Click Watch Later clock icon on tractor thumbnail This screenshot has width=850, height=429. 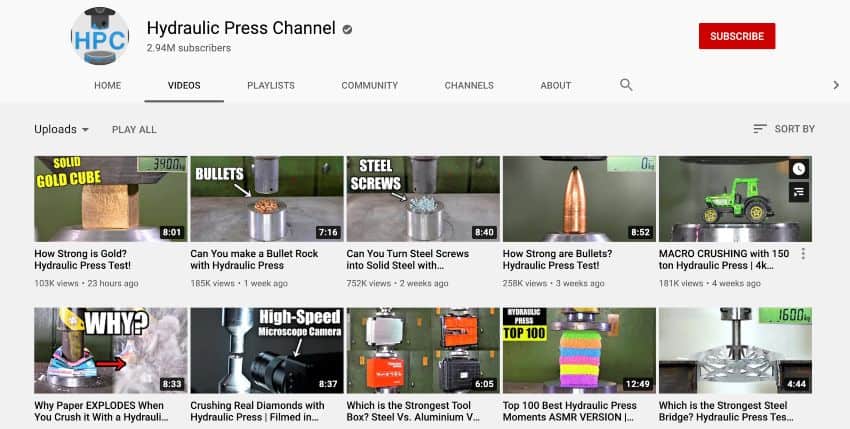[799, 169]
